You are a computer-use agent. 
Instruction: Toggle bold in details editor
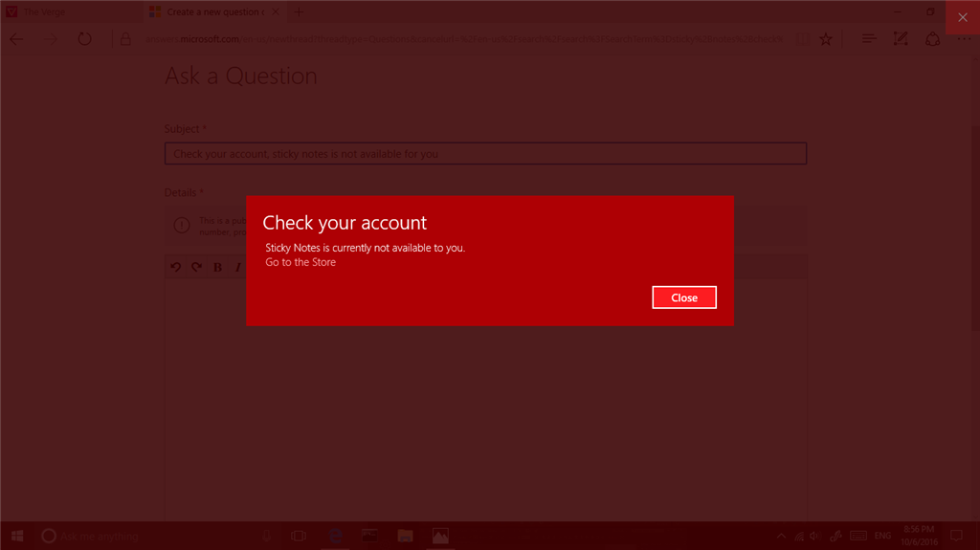pyautogui.click(x=217, y=267)
